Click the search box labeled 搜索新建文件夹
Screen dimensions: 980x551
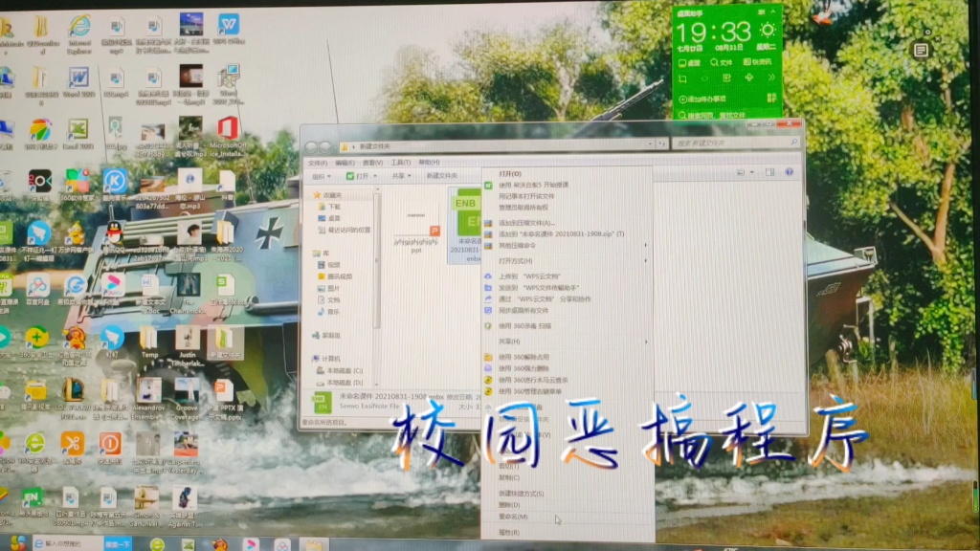[727, 142]
